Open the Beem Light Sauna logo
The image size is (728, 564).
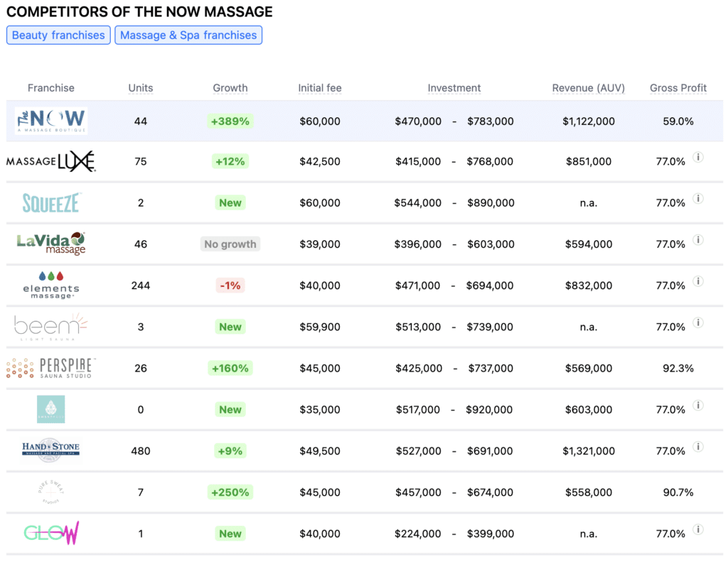(51, 327)
